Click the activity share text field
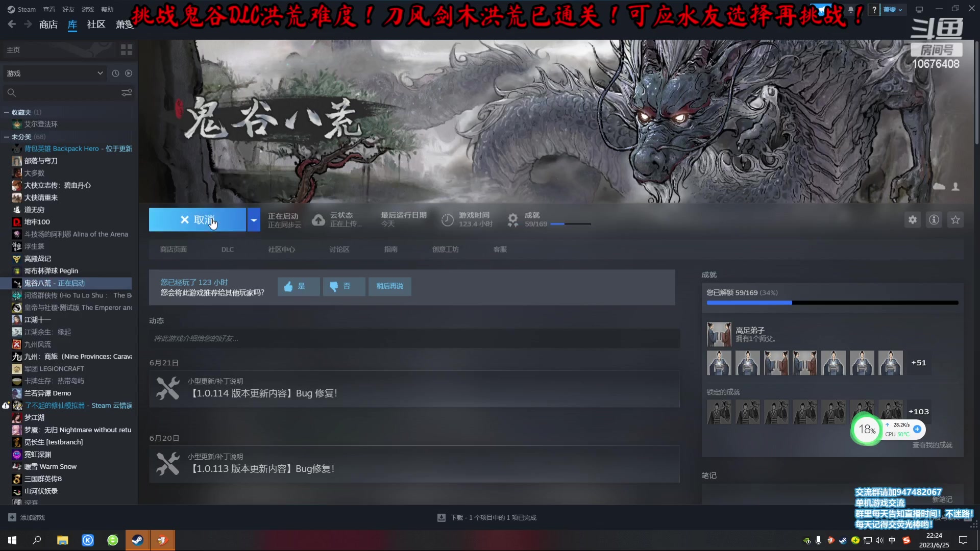Viewport: 980px width, 551px height. coord(414,339)
